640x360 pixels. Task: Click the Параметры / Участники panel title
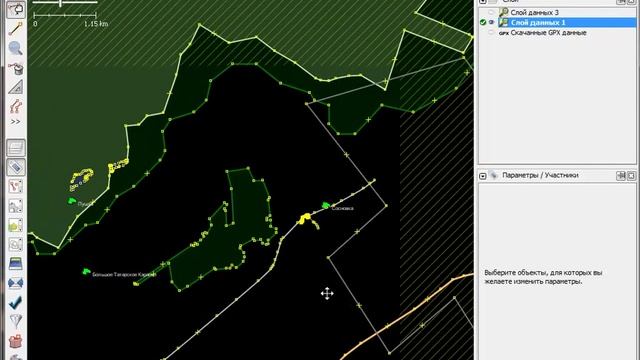coord(540,175)
